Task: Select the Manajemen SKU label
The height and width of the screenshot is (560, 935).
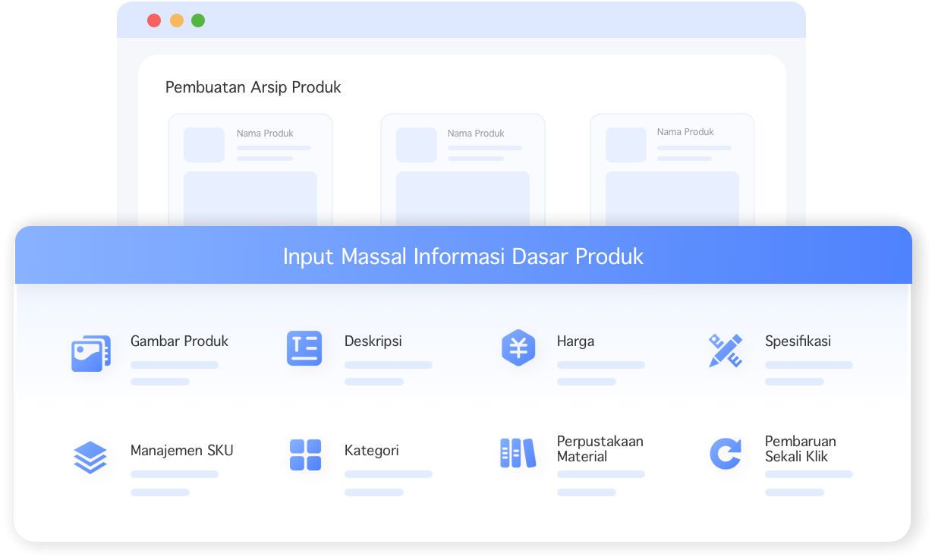Action: (182, 451)
